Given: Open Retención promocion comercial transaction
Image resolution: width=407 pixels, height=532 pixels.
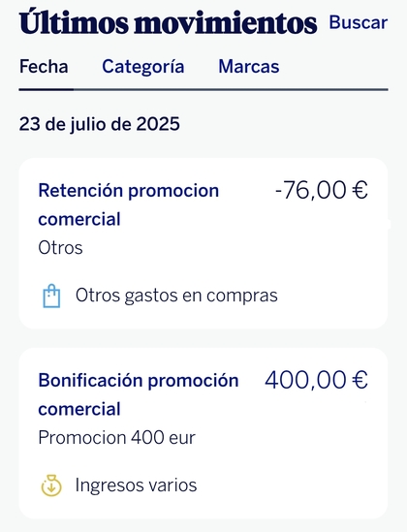Looking at the screenshot, I should click(129, 204).
